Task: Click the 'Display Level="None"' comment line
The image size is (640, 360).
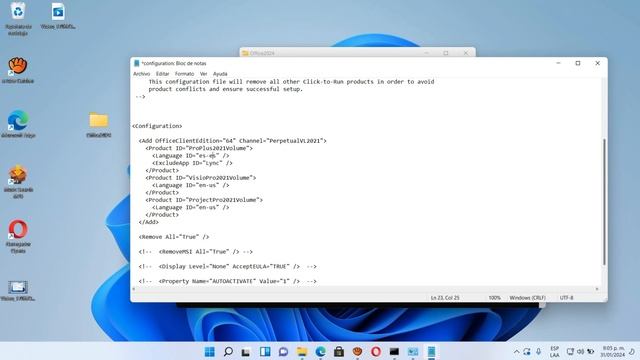Action: (228, 267)
